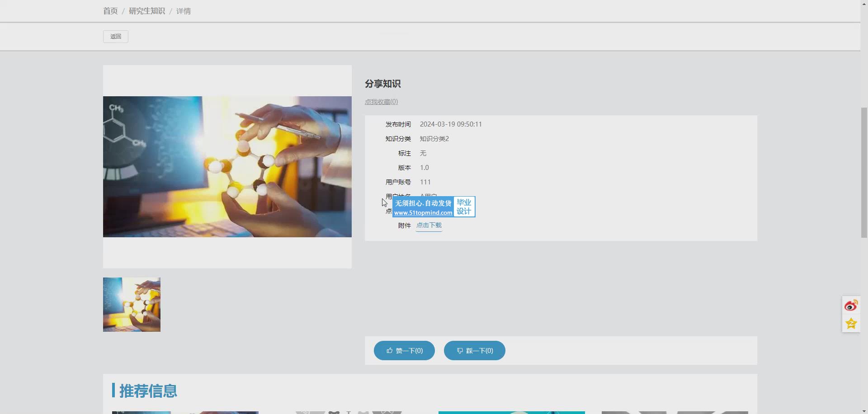Open the teal recommended item card
The image size is (868, 414).
coord(511,412)
